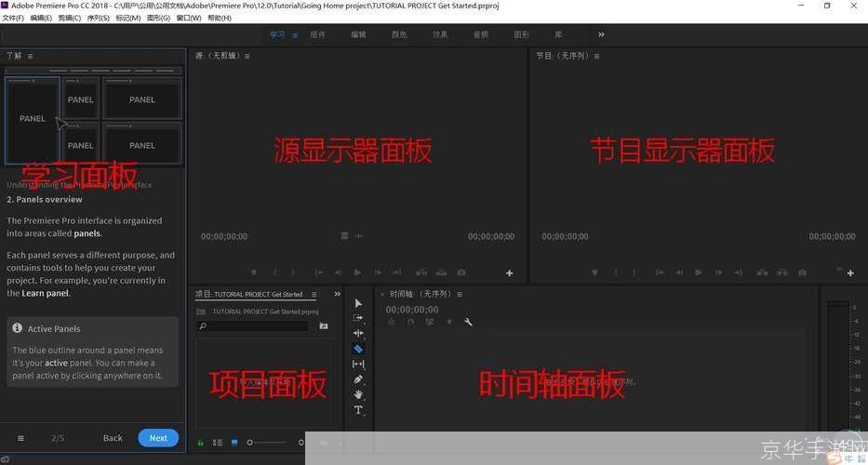This screenshot has height=465, width=868.
Task: Open the 序列(S) menu
Action: (98, 18)
